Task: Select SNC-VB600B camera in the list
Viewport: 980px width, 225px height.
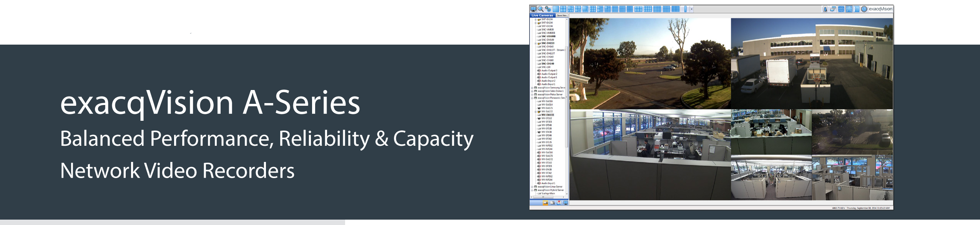Action: tap(548, 37)
